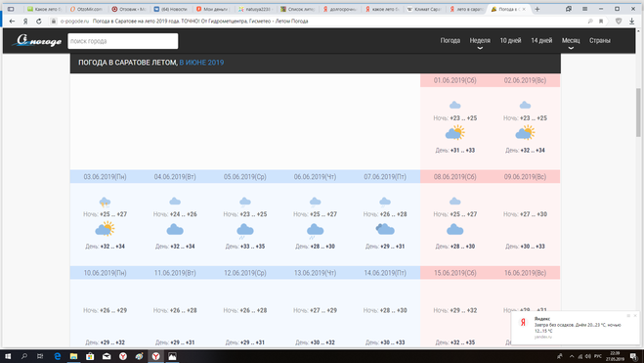This screenshot has height=363, width=644.
Task: Open the Погода menu item
Action: (x=451, y=40)
